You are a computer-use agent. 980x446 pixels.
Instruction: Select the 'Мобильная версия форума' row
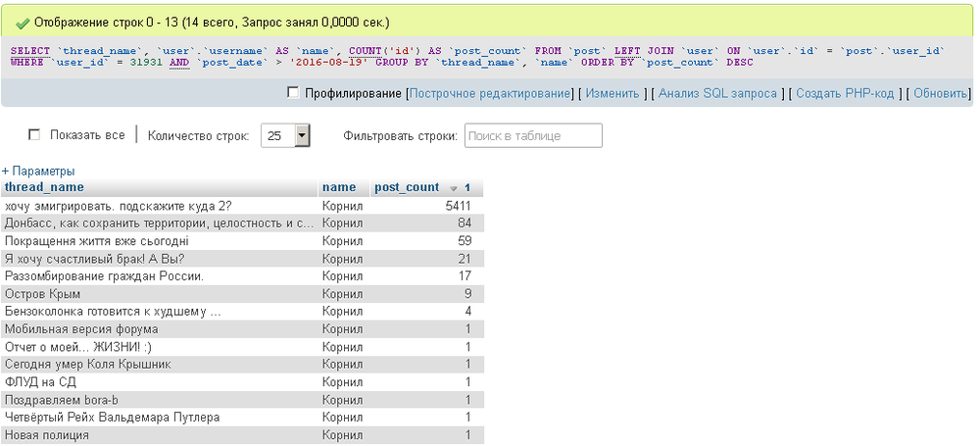coord(82,329)
